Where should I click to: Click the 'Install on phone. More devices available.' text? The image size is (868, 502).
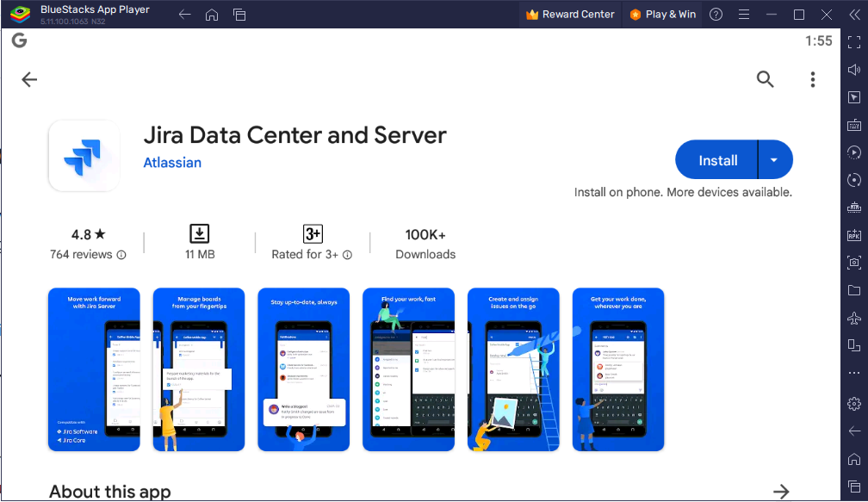(683, 192)
